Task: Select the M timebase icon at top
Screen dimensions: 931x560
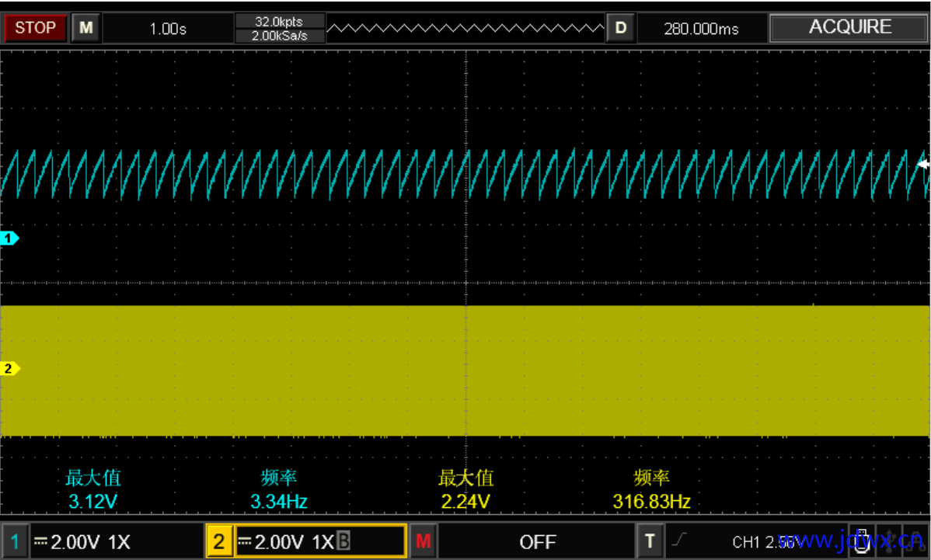Action: 86,28
